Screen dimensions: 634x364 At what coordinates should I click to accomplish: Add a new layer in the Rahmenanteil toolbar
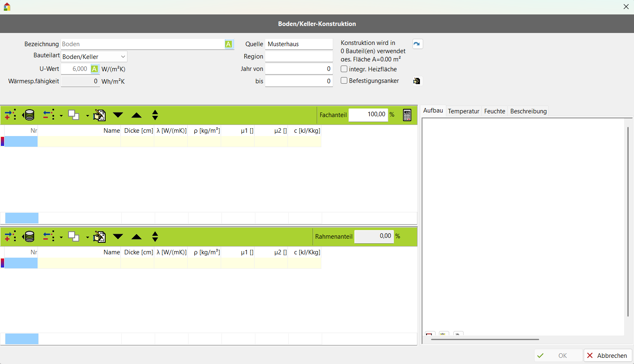point(10,236)
